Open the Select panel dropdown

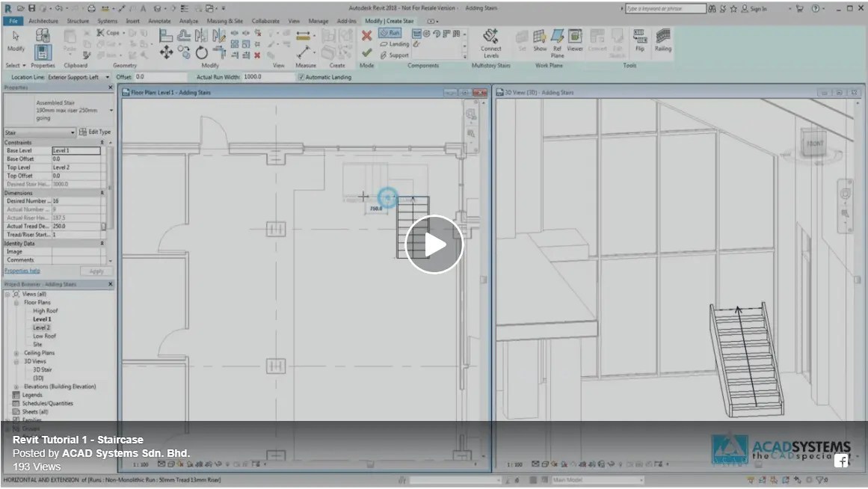coord(16,65)
